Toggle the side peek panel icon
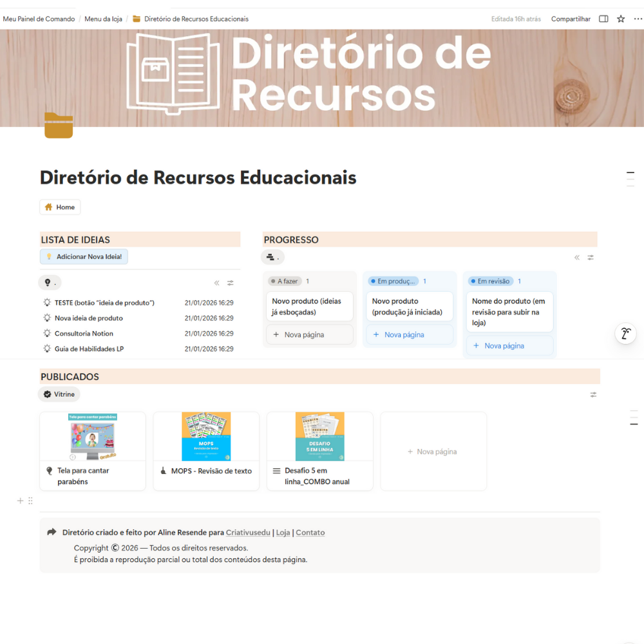The image size is (644, 644). [x=603, y=19]
